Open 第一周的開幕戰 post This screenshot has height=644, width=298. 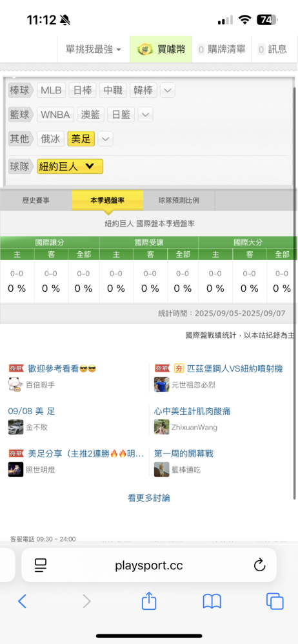(x=184, y=453)
